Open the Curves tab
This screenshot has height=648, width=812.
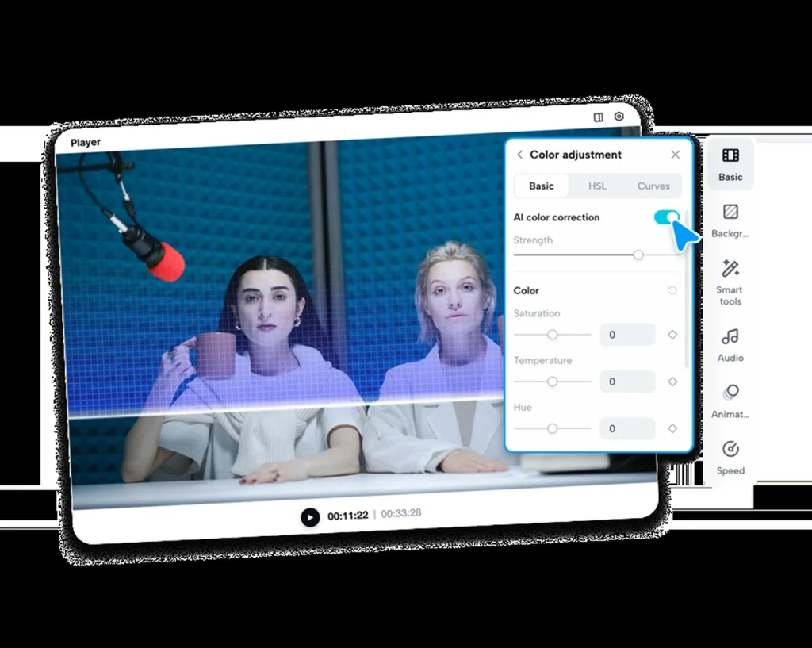[x=653, y=186]
